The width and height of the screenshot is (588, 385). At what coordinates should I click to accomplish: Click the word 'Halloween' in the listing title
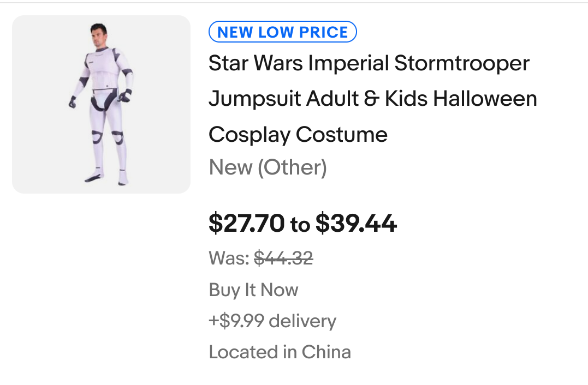(x=485, y=99)
